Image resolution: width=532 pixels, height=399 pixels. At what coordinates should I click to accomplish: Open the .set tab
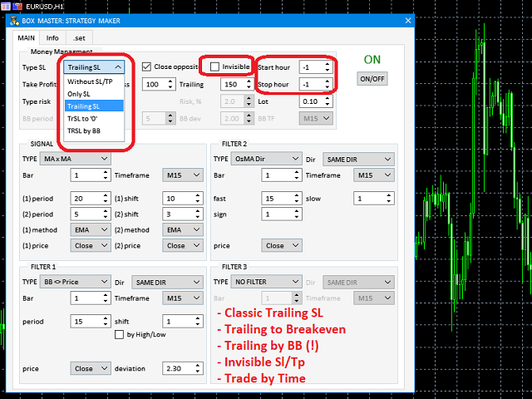[78, 37]
